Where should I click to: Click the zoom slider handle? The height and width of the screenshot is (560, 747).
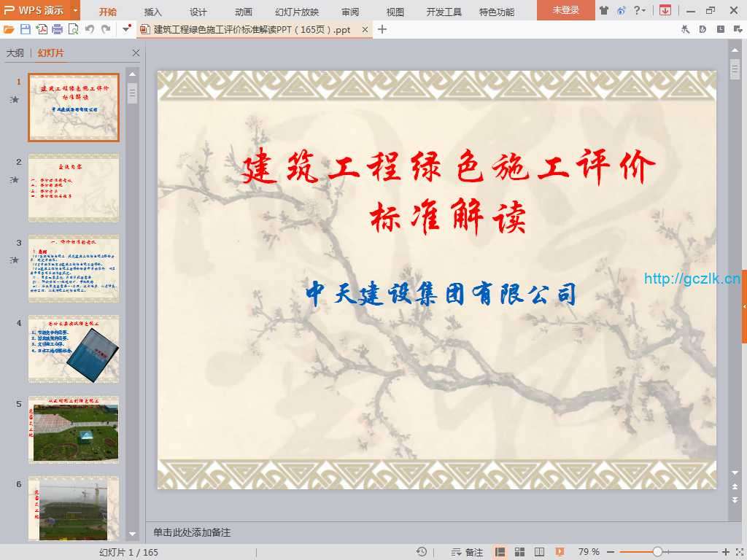pos(657,552)
